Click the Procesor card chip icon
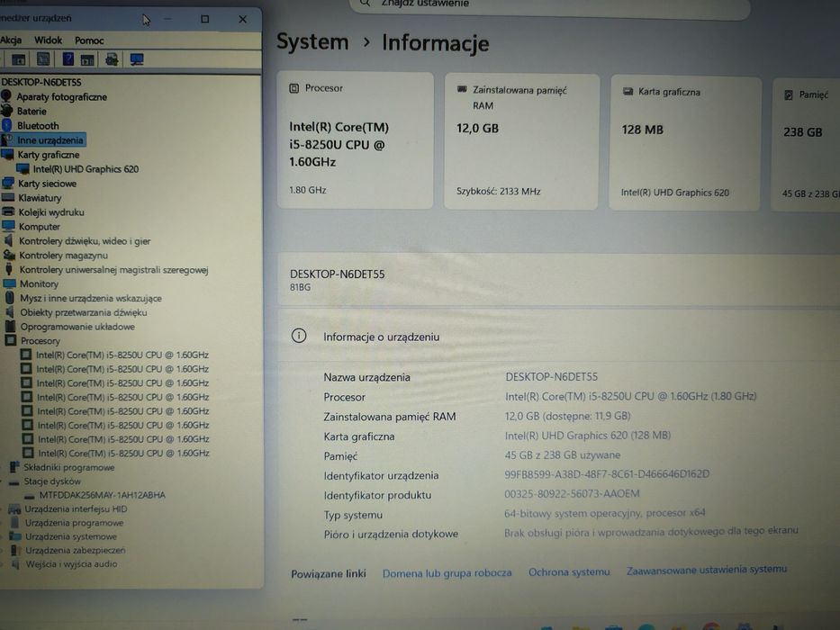 click(x=294, y=88)
